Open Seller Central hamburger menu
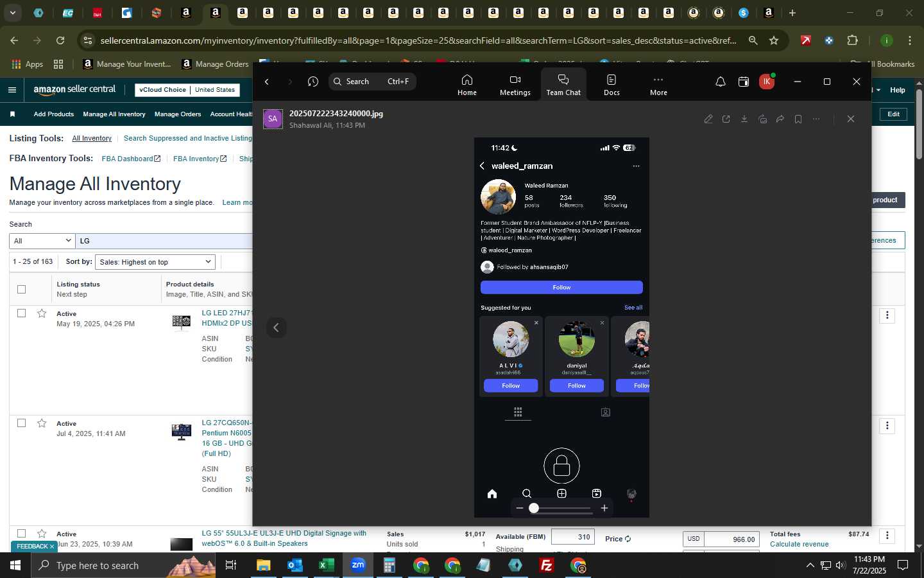 point(12,90)
